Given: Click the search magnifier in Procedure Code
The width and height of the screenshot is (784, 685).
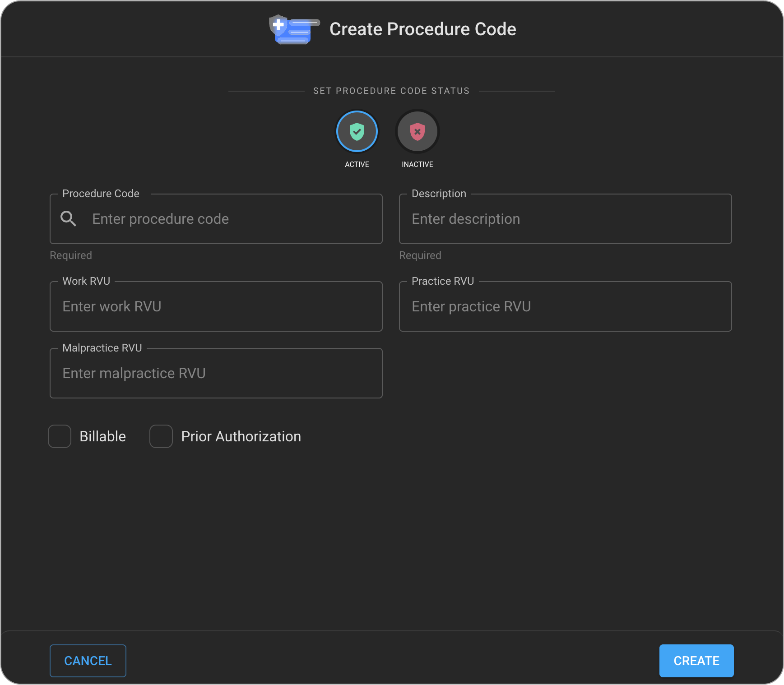Looking at the screenshot, I should tap(68, 219).
